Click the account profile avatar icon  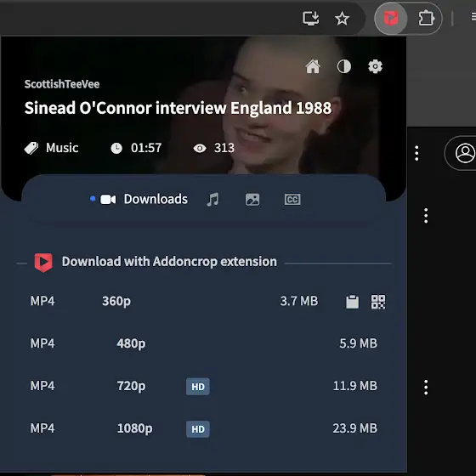coord(464,153)
